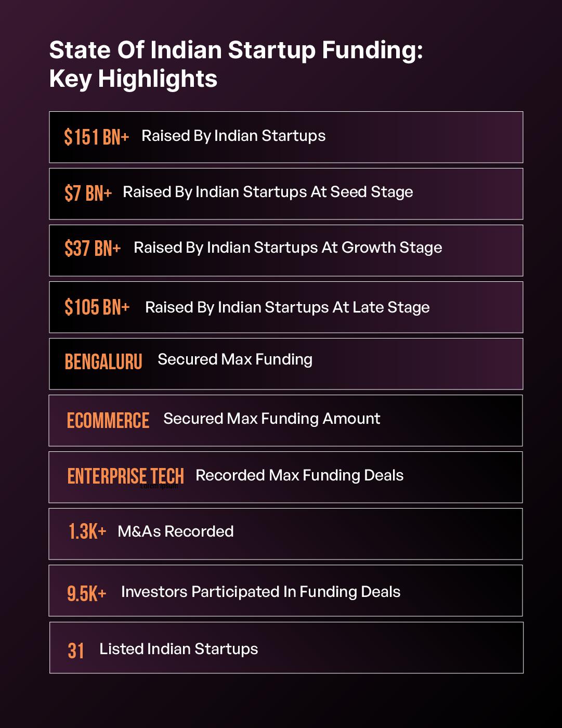Select "Investors Participated In Funding Deals" text
Viewport: 562px width, 728px height.
pyautogui.click(x=260, y=592)
